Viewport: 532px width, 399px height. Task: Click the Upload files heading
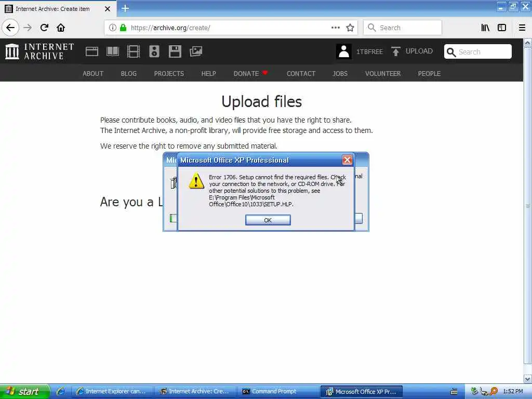pyautogui.click(x=262, y=101)
